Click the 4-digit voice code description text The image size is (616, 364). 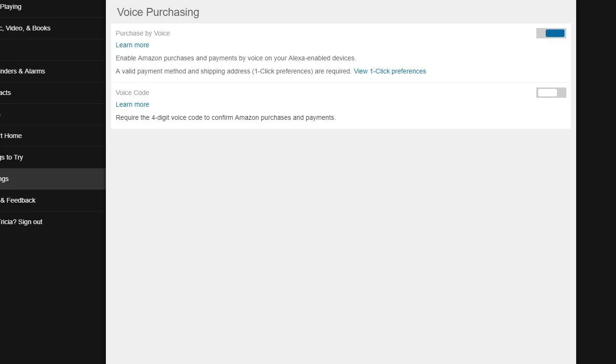(x=225, y=117)
